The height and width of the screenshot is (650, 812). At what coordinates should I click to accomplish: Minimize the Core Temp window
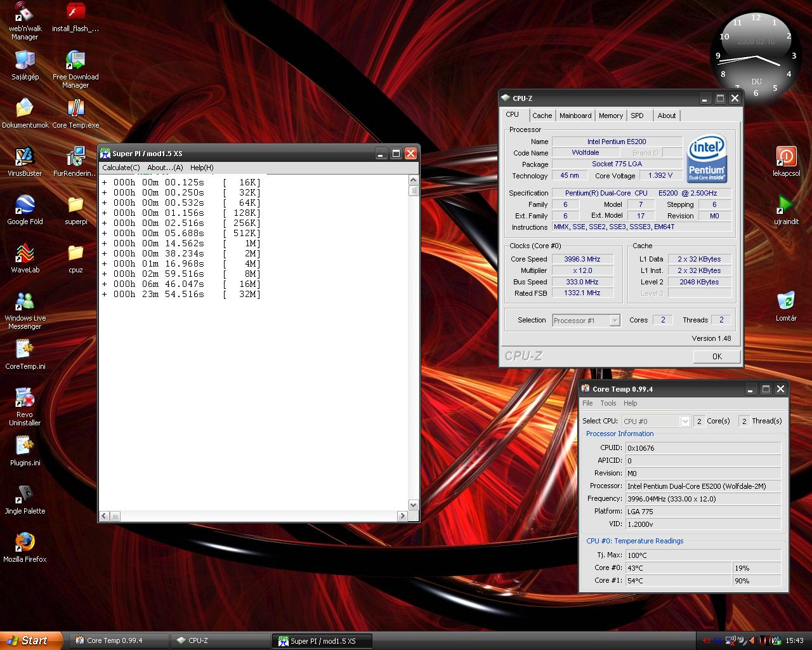tap(750, 389)
